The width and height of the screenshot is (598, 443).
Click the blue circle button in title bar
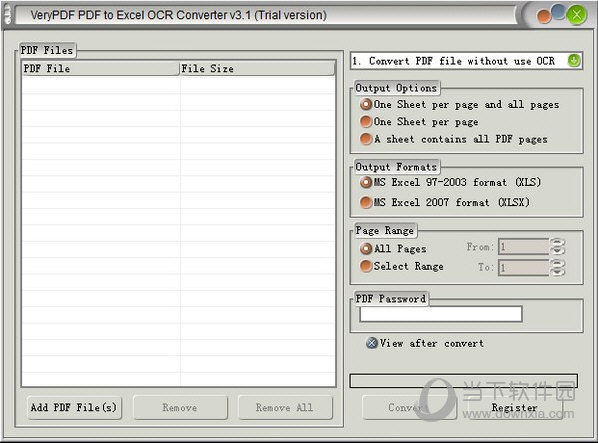558,11
